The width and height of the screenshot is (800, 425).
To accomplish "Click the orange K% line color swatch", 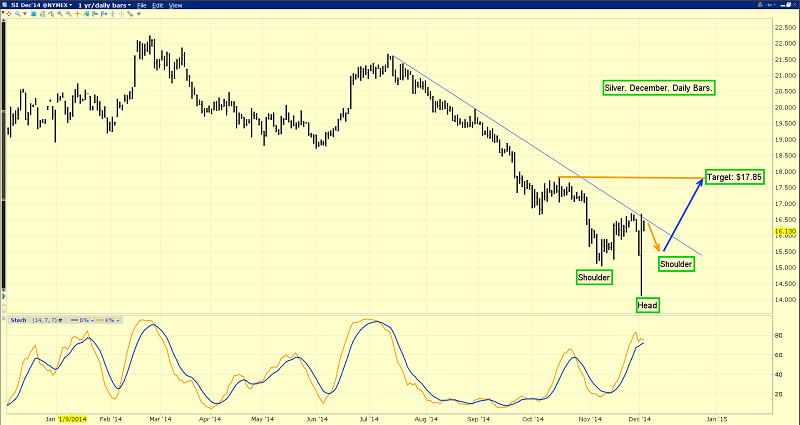I will click(100, 320).
